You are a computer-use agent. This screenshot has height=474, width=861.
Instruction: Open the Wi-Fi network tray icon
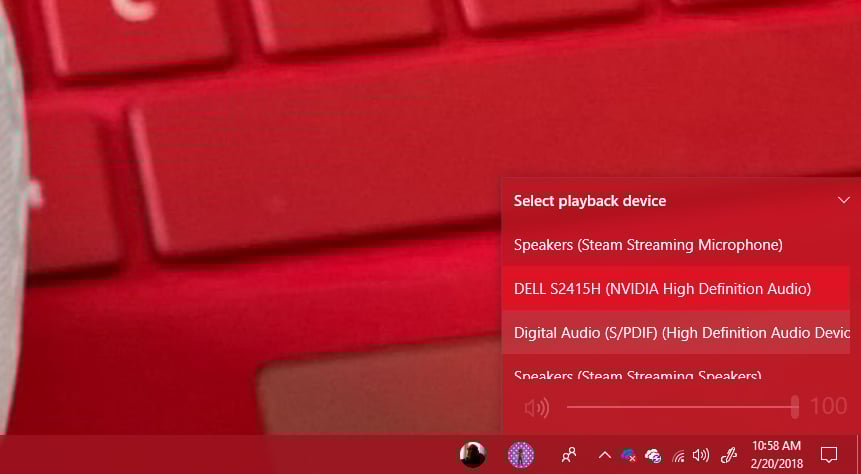679,455
